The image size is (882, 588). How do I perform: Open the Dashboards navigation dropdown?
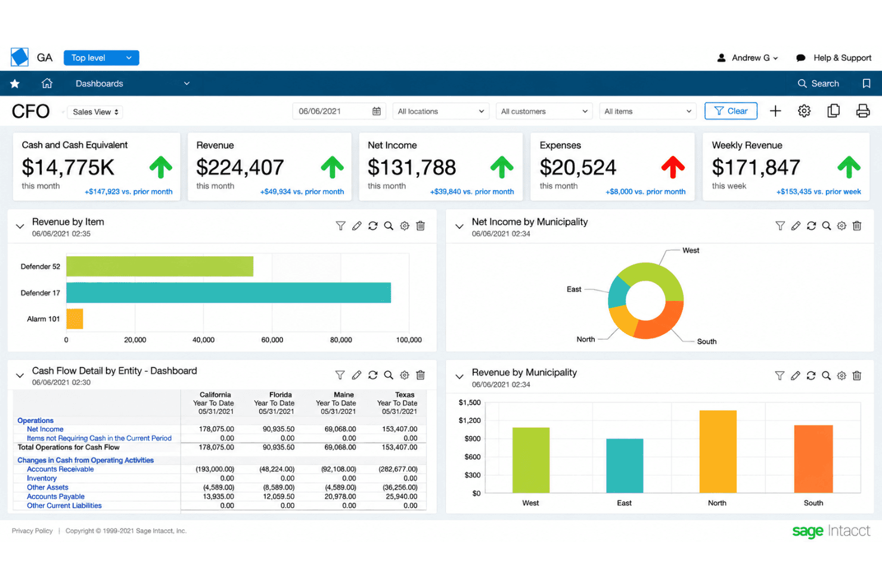pyautogui.click(x=132, y=83)
